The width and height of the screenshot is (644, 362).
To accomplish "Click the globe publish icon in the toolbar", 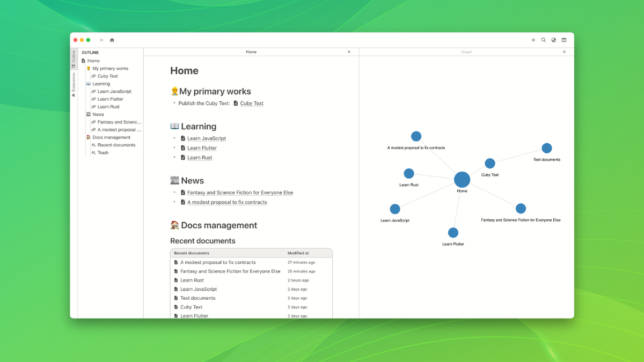I will click(553, 40).
